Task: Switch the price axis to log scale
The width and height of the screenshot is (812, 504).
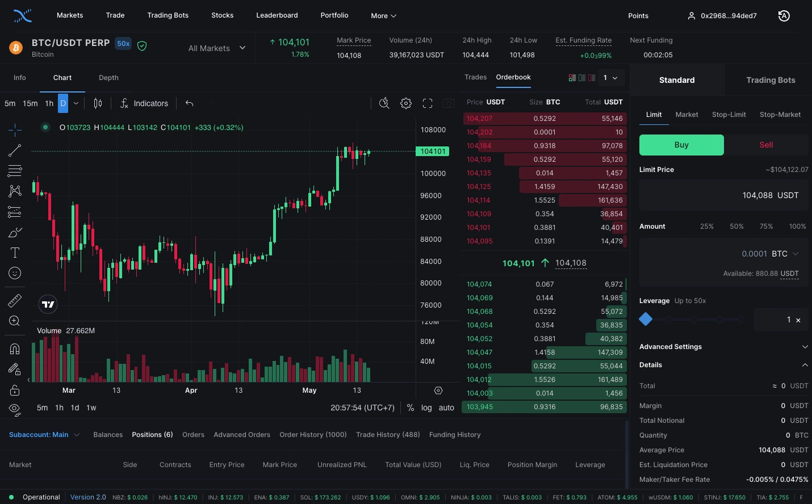Action: pyautogui.click(x=426, y=408)
